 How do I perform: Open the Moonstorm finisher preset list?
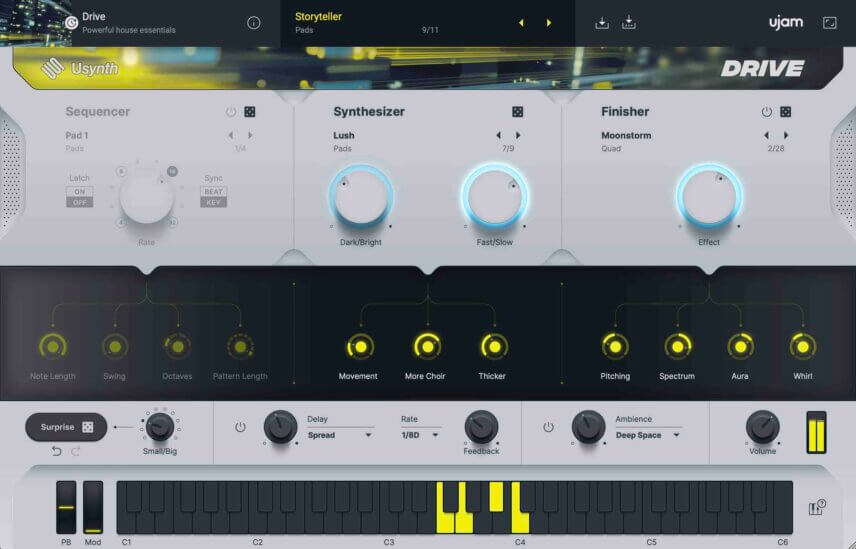(x=626, y=135)
